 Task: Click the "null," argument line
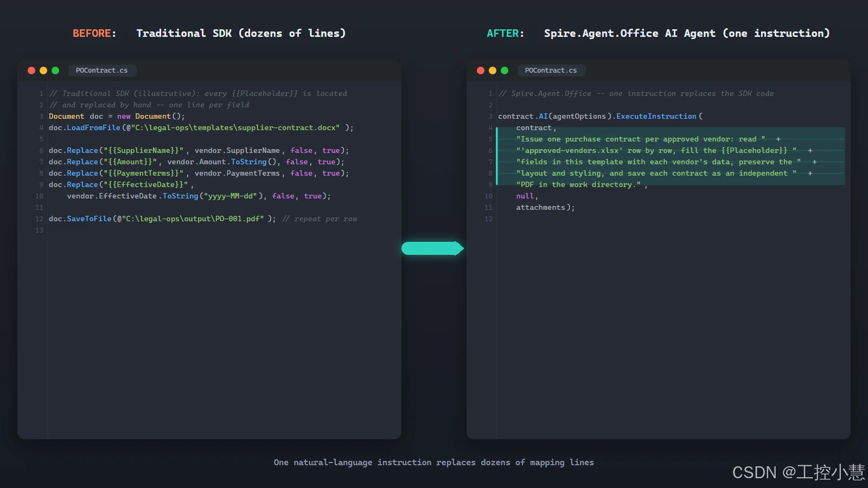(527, 196)
